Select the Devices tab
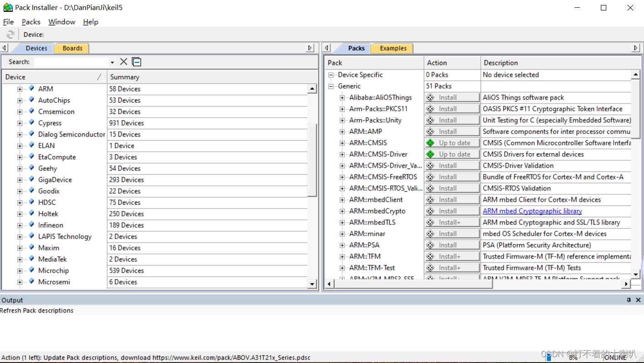 click(x=36, y=48)
